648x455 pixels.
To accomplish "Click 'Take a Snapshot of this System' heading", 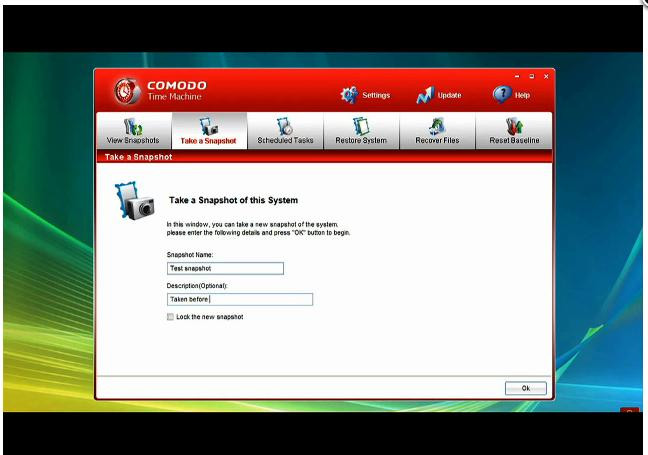I will click(233, 200).
